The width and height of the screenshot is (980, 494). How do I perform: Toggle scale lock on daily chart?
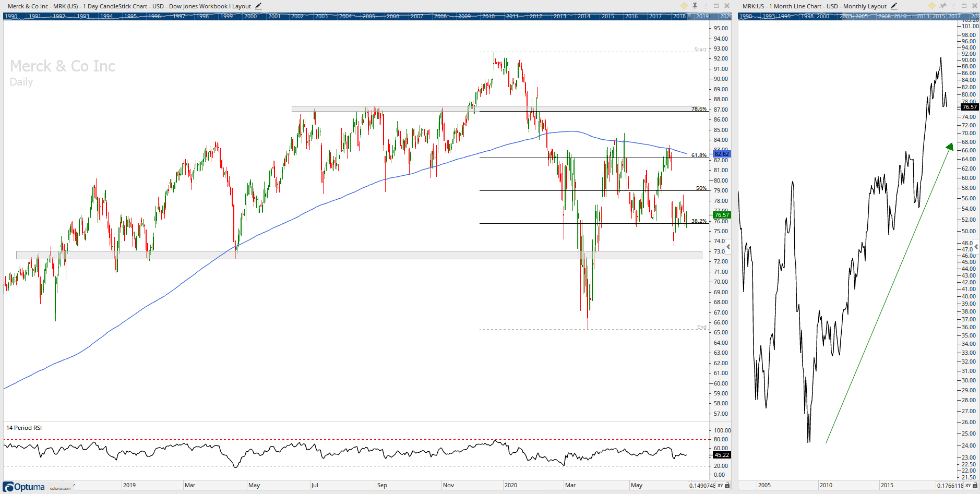coord(727,485)
